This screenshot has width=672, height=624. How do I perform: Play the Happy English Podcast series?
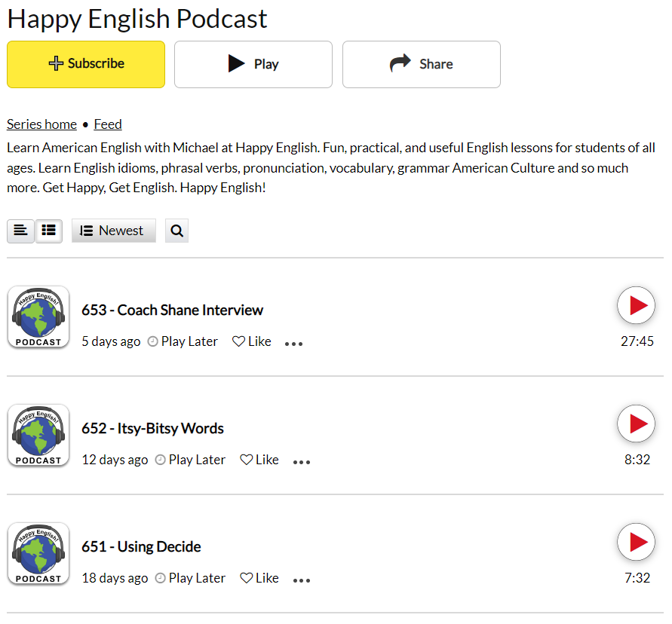click(253, 64)
